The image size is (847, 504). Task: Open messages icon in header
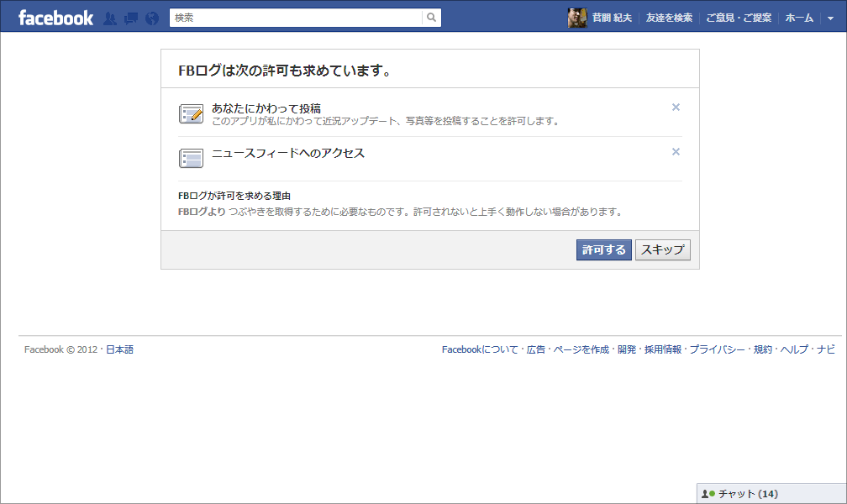pos(131,18)
